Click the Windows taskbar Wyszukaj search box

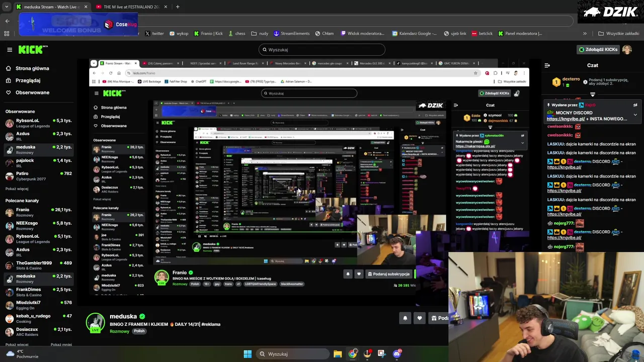[292, 354]
